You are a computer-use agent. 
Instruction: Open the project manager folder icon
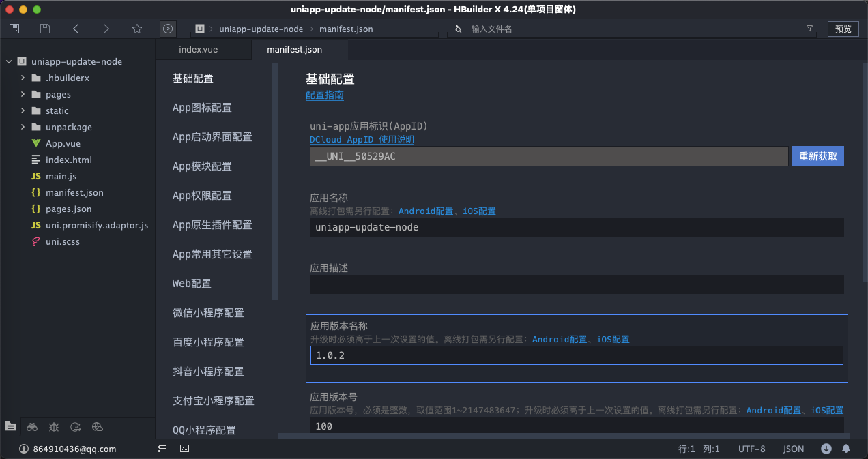tap(10, 427)
